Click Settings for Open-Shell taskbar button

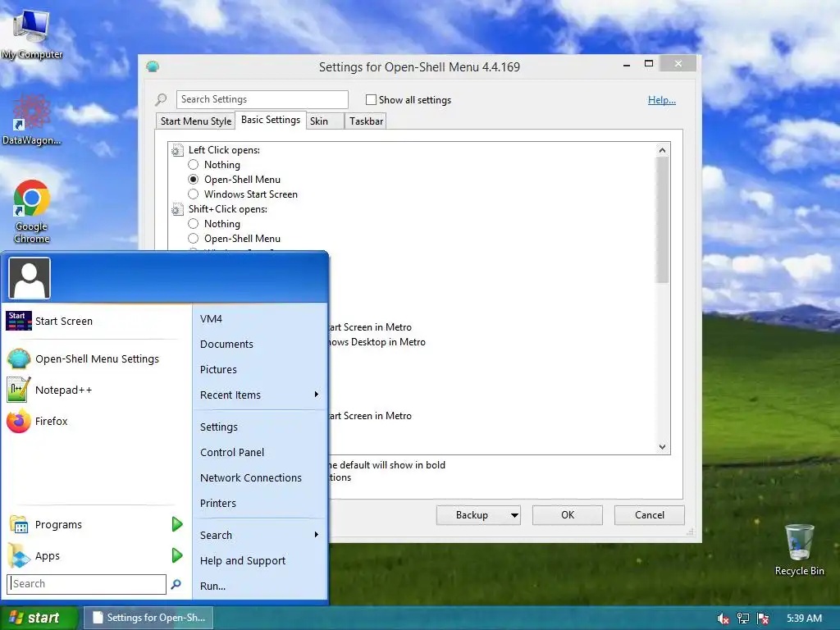click(149, 618)
